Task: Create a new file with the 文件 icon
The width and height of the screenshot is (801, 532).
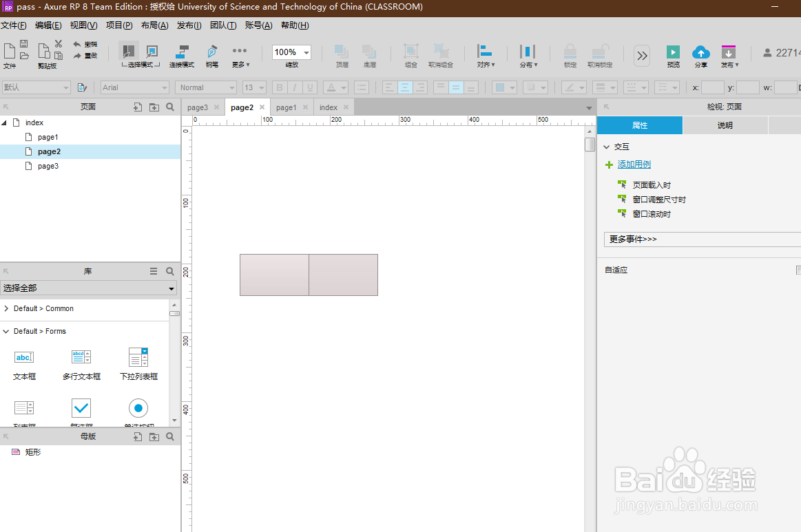Action: pyautogui.click(x=9, y=52)
